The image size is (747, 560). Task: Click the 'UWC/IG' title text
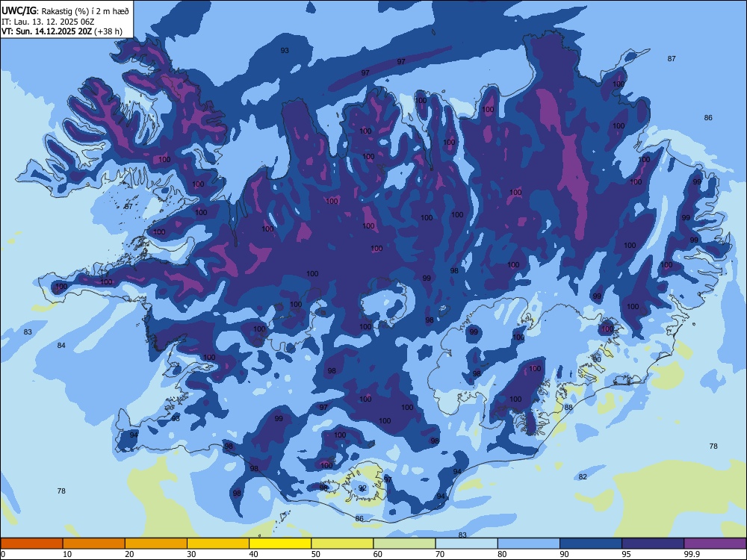(19, 10)
